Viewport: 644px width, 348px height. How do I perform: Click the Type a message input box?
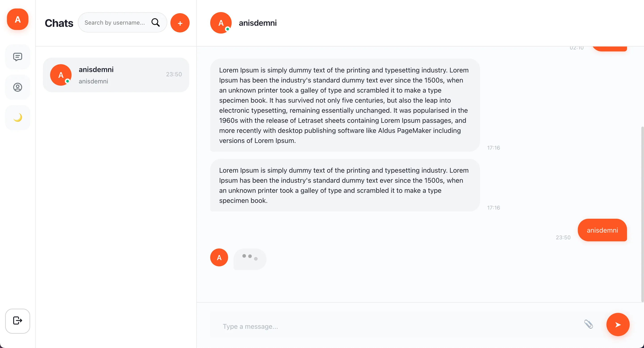coord(395,326)
